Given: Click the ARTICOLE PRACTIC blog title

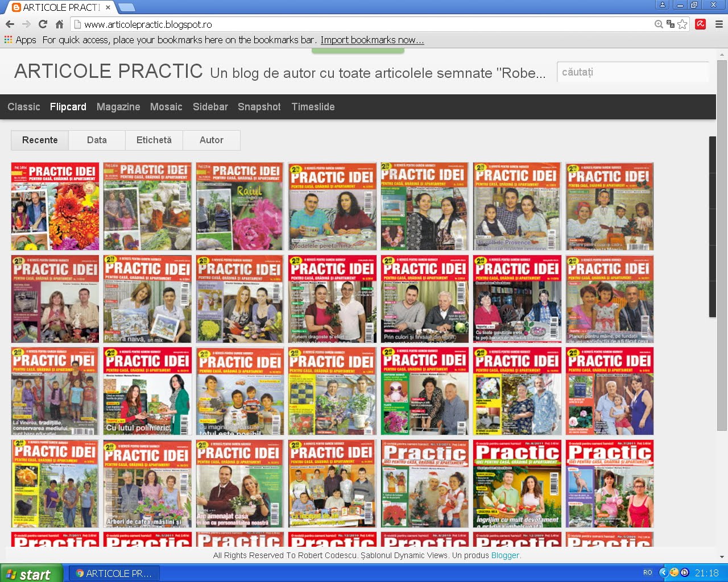Looking at the screenshot, I should [109, 71].
